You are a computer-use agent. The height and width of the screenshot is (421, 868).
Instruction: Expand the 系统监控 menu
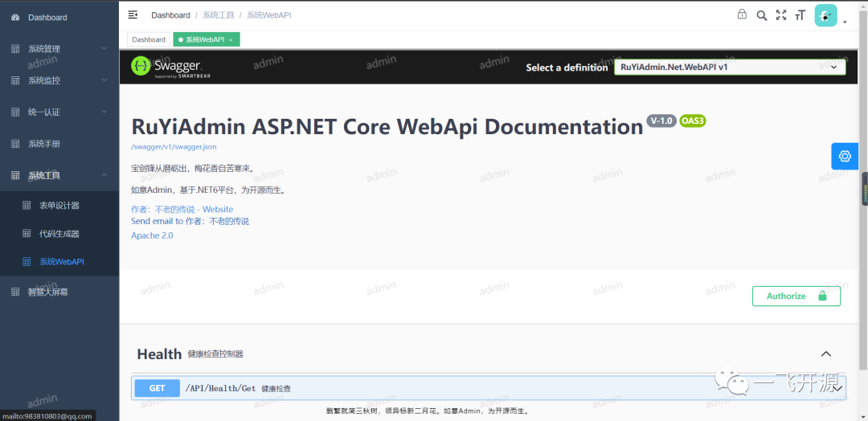pyautogui.click(x=104, y=80)
